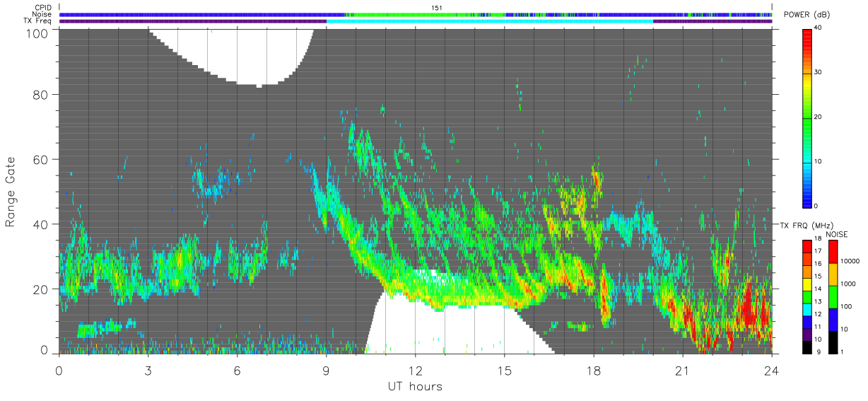Click the 21 tick on UT hours axis
The width and height of the screenshot is (868, 401).
tap(683, 371)
